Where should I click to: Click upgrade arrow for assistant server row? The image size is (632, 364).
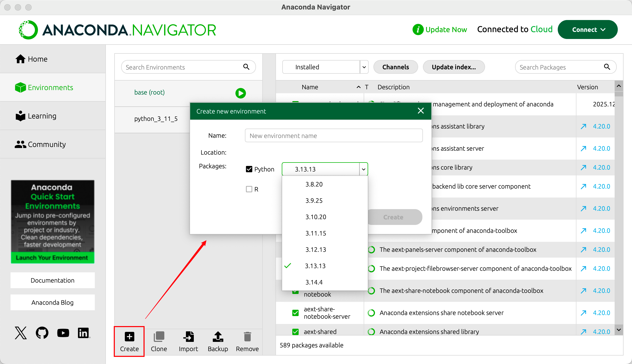(x=583, y=149)
